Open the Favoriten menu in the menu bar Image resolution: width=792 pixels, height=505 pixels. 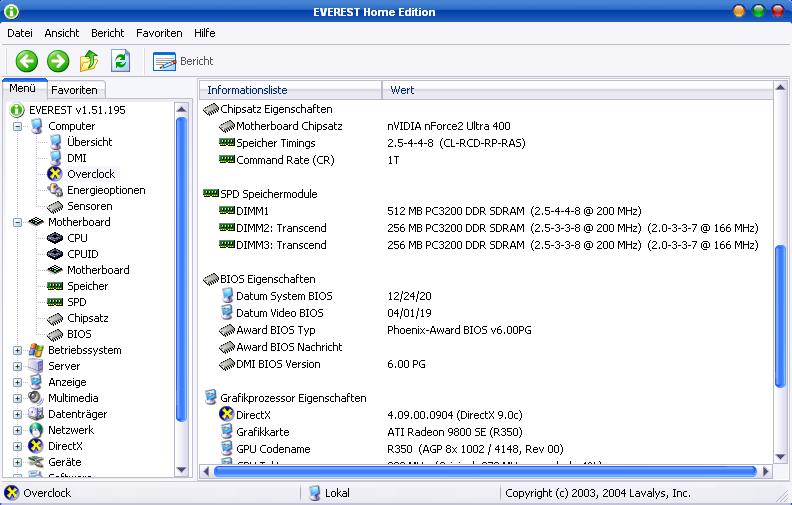159,33
